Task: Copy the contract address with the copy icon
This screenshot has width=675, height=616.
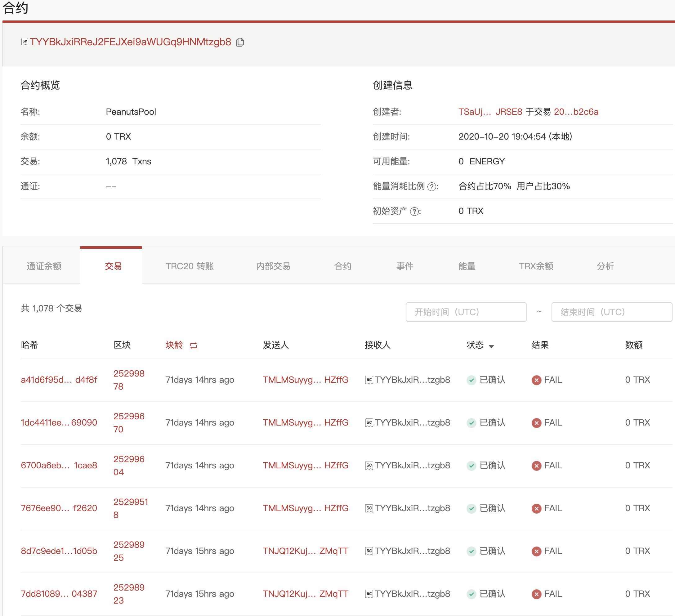Action: [x=240, y=42]
